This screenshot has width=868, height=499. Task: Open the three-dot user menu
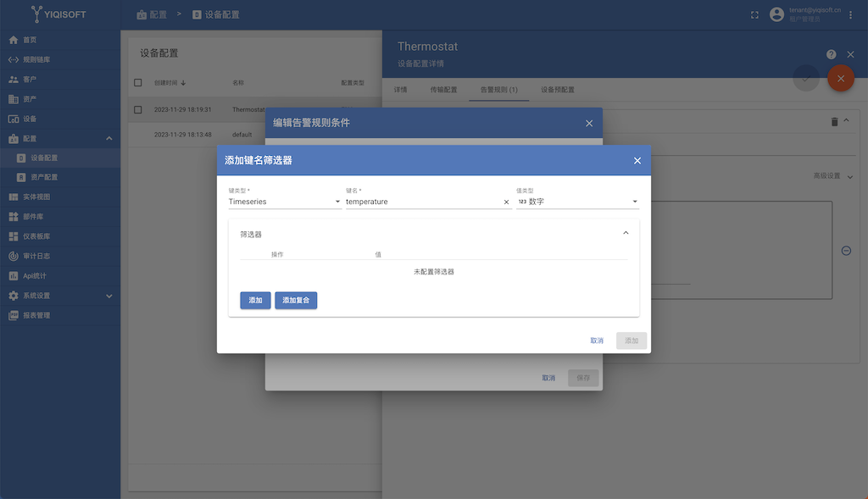pos(851,14)
